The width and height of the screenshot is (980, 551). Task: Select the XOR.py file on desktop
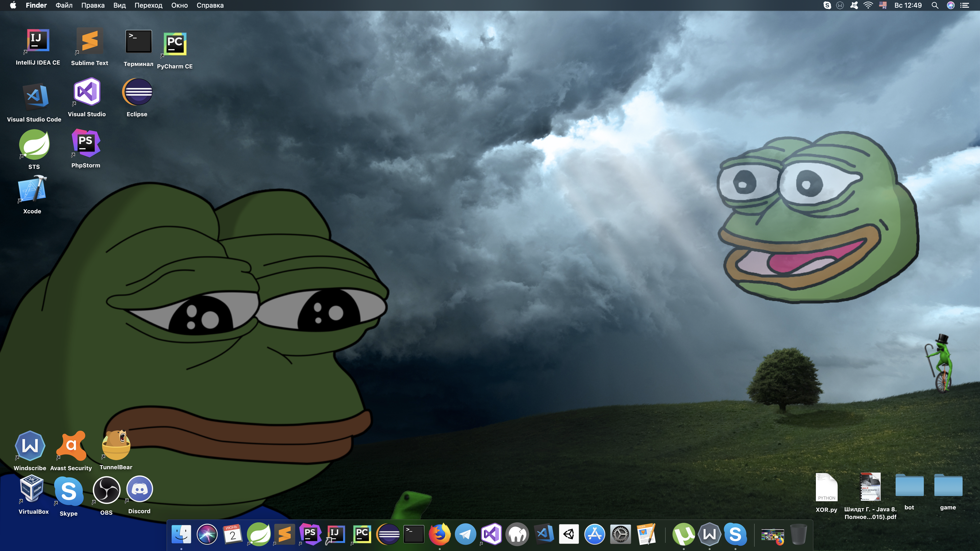(x=826, y=487)
